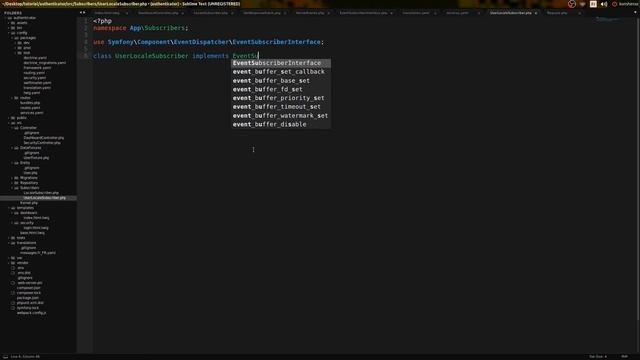
Task: Click the file icon next to phpunit.xml.dist
Action: pos(13,303)
